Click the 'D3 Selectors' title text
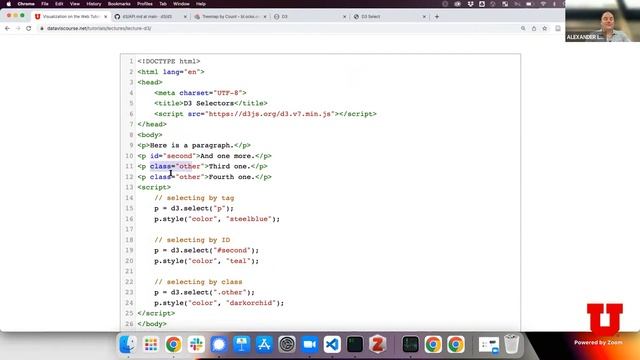The width and height of the screenshot is (640, 360). click(209, 103)
